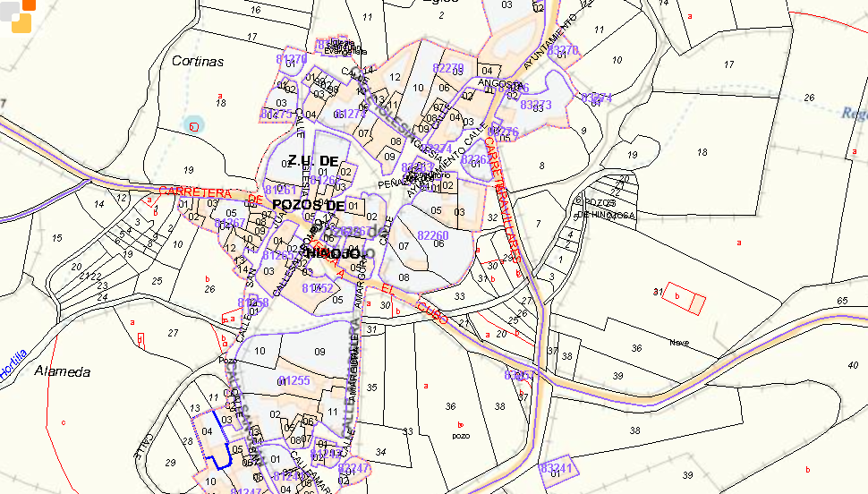The image size is (868, 494).
Task: Click the Iglesia San Juan Evangelista label
Action: coord(338,46)
